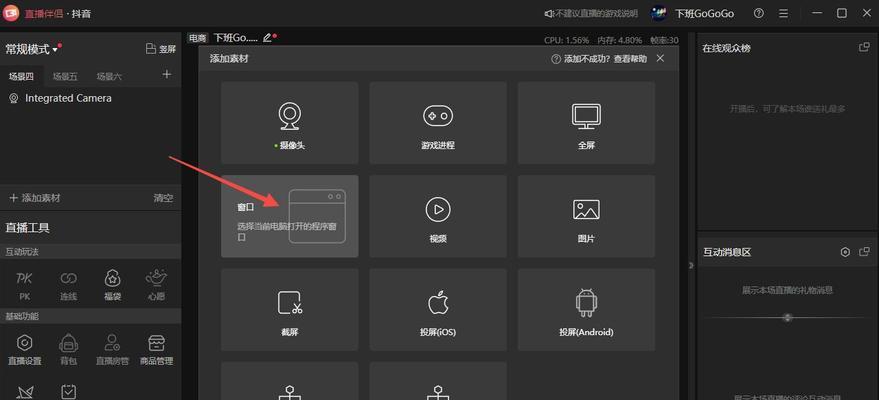Click the 直播工具 section heading

click(28, 228)
